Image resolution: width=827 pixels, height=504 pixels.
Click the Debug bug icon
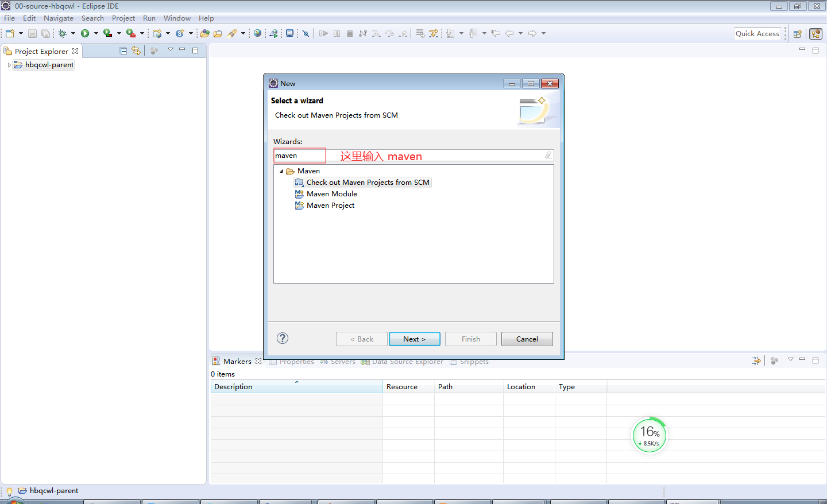pyautogui.click(x=62, y=33)
